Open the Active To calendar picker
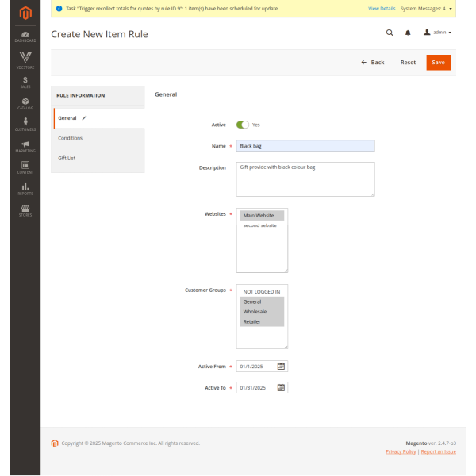 (281, 388)
